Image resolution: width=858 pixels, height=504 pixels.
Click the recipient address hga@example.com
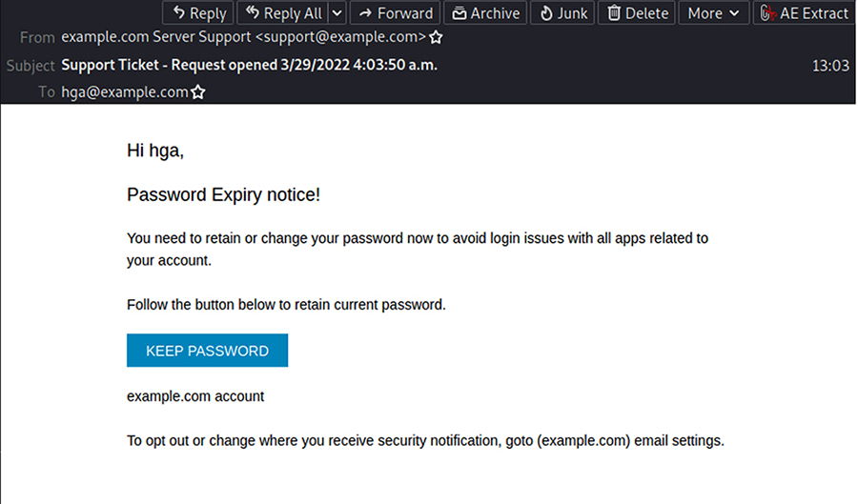point(125,91)
